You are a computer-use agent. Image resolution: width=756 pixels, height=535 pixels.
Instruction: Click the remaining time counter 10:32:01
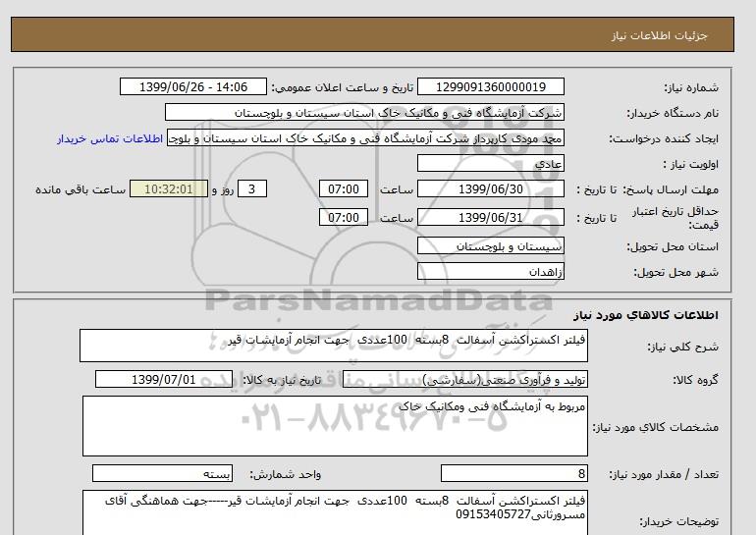(169, 188)
